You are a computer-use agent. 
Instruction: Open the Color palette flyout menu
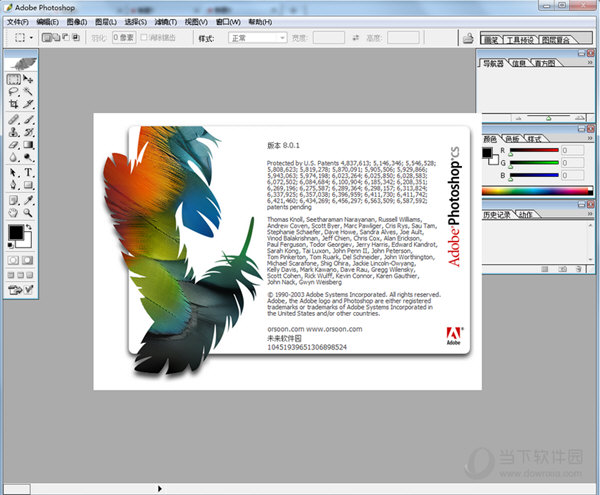[x=590, y=138]
